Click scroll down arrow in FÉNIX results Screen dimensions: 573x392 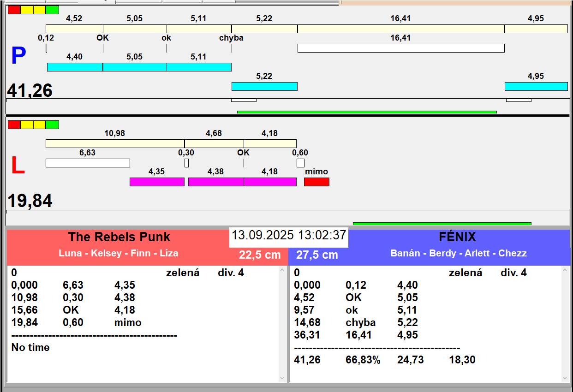565,378
